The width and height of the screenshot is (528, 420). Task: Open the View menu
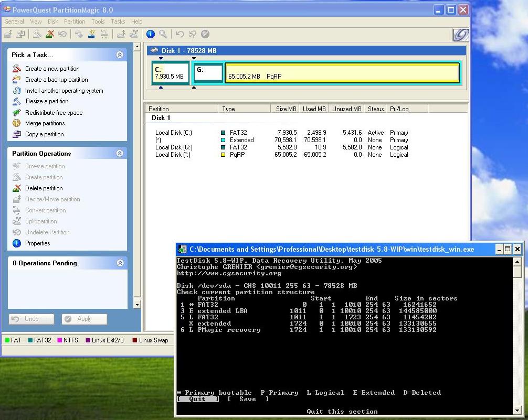(36, 21)
